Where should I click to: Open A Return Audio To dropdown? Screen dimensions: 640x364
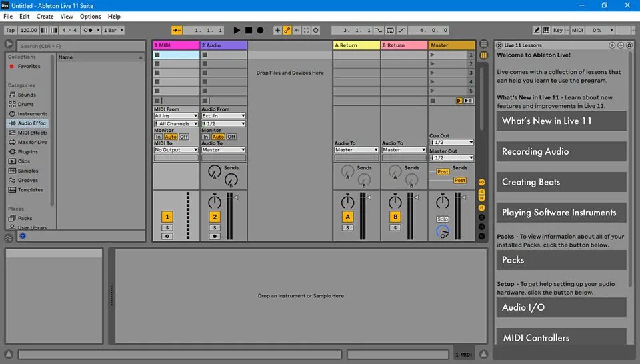(x=356, y=150)
